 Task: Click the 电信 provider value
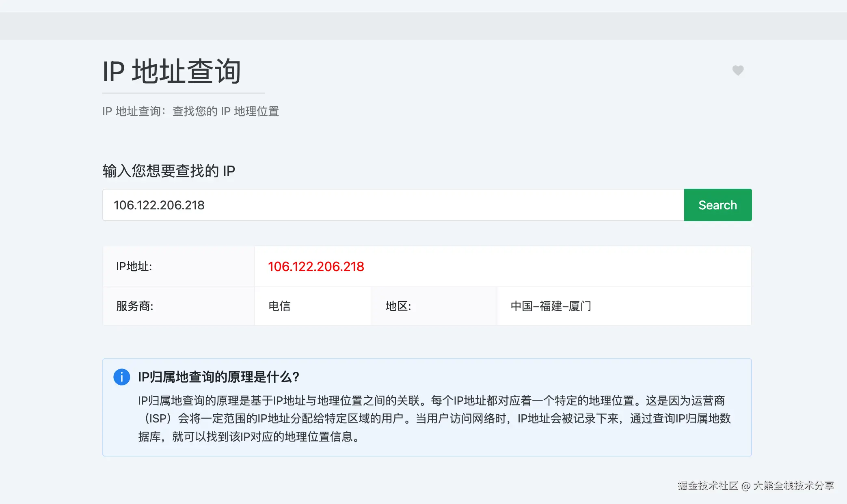(279, 306)
